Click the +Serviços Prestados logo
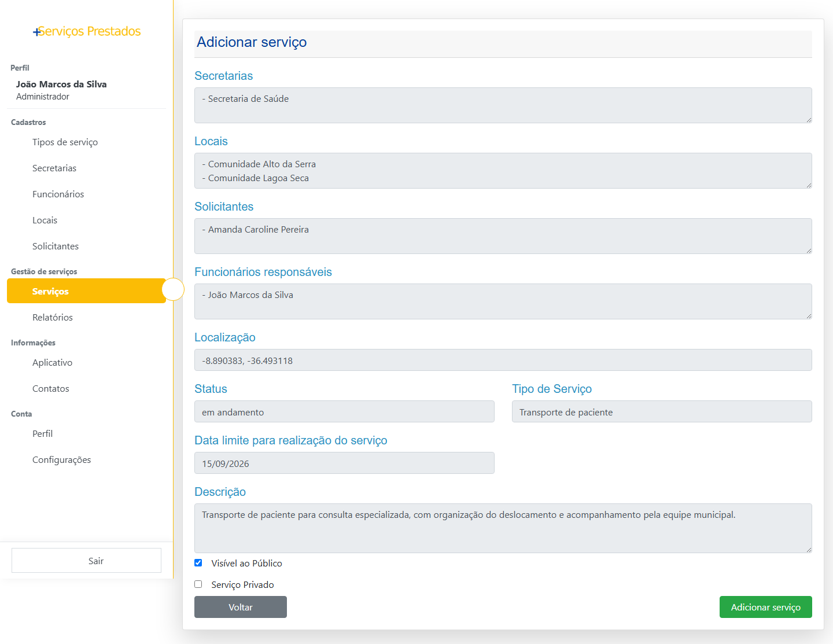Viewport: 833px width, 644px height. tap(87, 31)
